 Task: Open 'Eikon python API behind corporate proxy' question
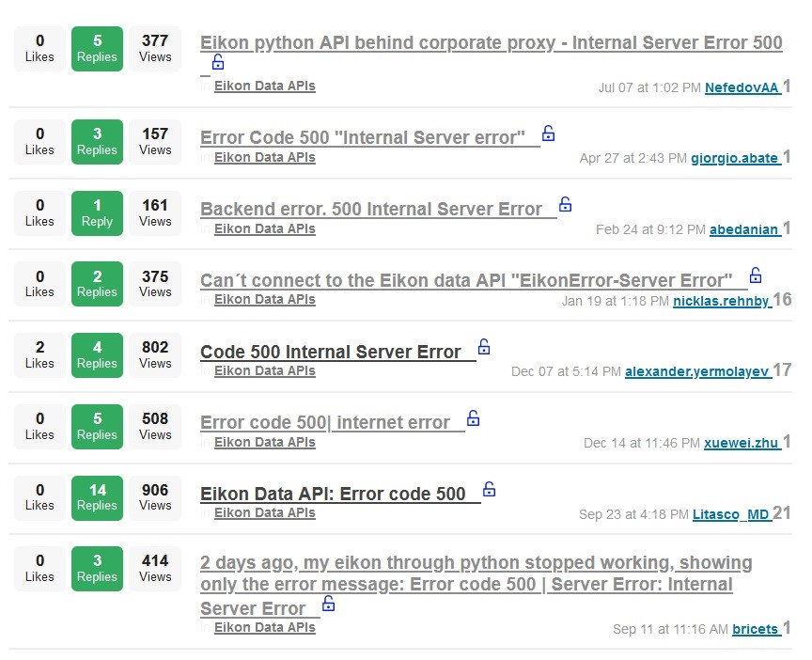(x=491, y=43)
